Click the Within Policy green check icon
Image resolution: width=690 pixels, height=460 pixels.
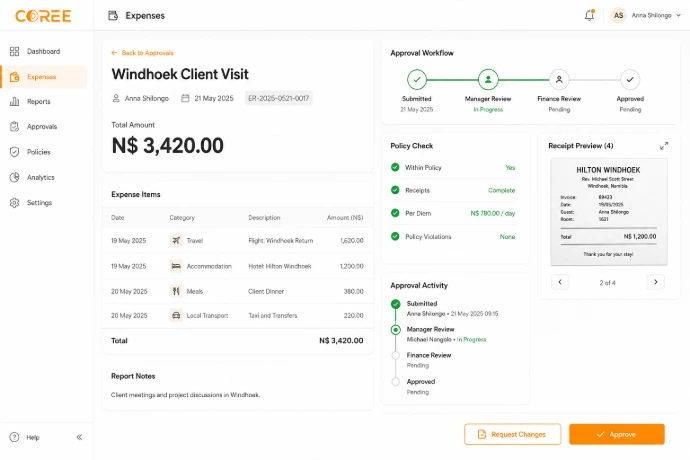395,167
